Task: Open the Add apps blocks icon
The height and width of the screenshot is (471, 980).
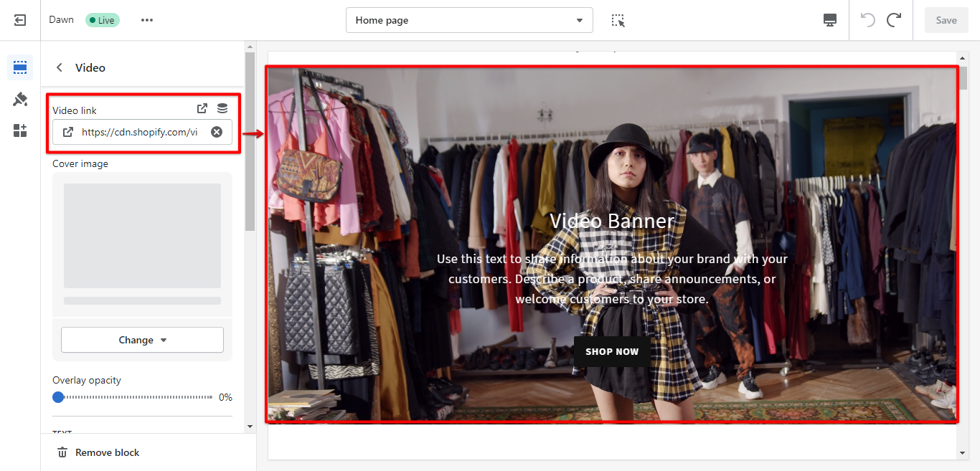Action: (20, 130)
